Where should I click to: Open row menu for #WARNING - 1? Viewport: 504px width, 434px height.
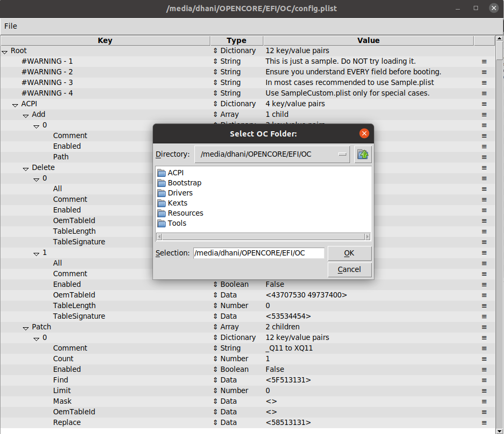(484, 62)
